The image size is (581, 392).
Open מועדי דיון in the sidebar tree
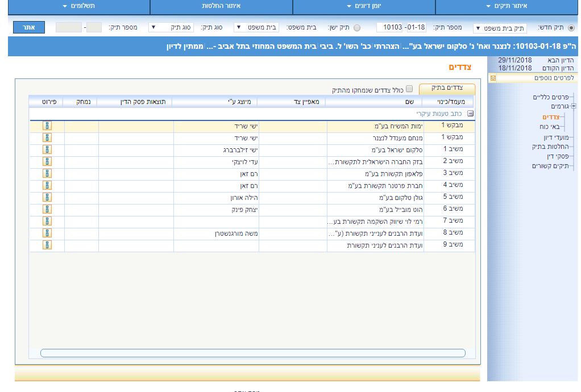coord(556,137)
